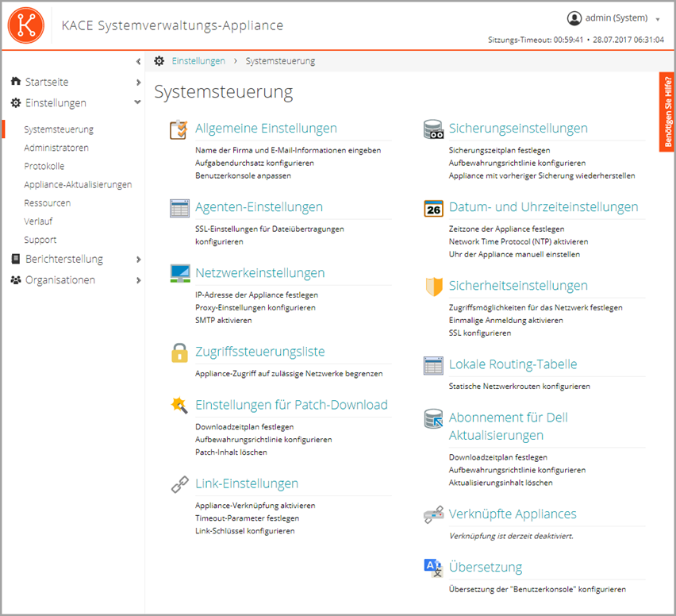Click the Patch-Download settings icon

coord(179,406)
